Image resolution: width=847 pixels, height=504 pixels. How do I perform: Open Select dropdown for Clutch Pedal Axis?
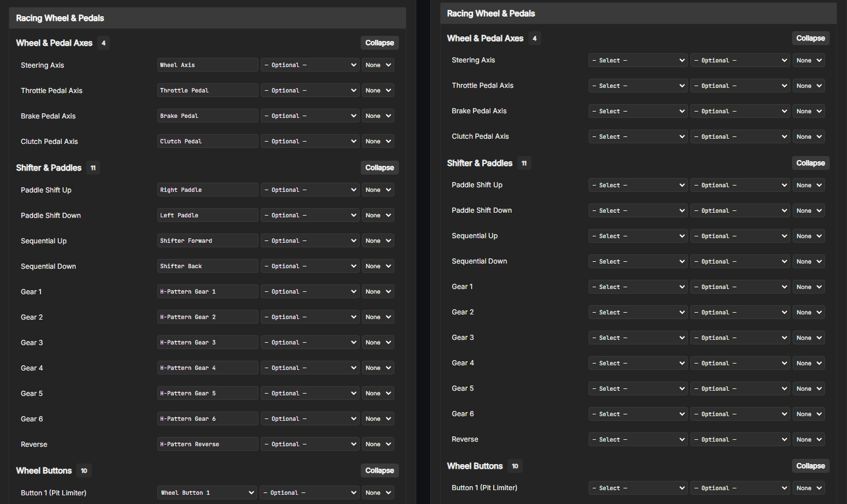[x=638, y=136]
